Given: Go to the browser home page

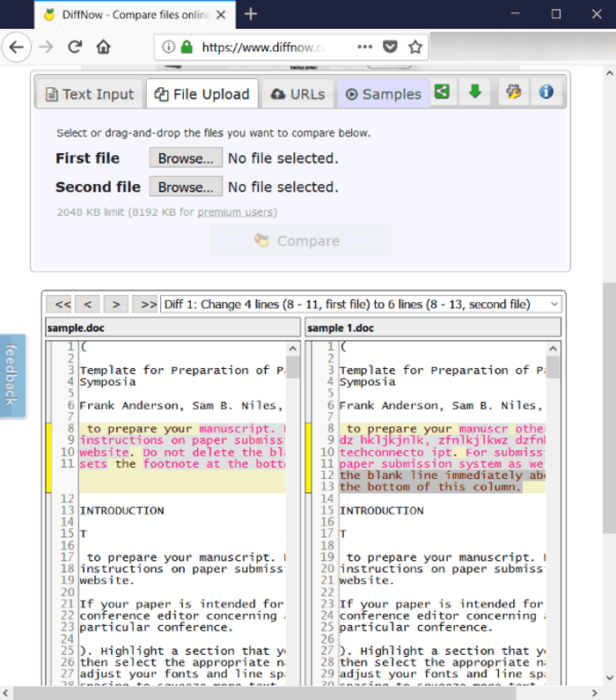Looking at the screenshot, I should pos(103,47).
